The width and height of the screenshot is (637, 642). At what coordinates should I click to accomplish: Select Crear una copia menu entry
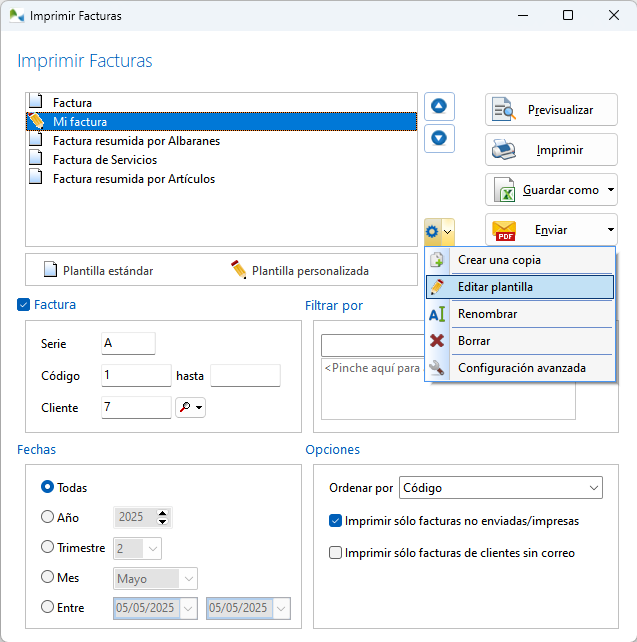point(499,260)
